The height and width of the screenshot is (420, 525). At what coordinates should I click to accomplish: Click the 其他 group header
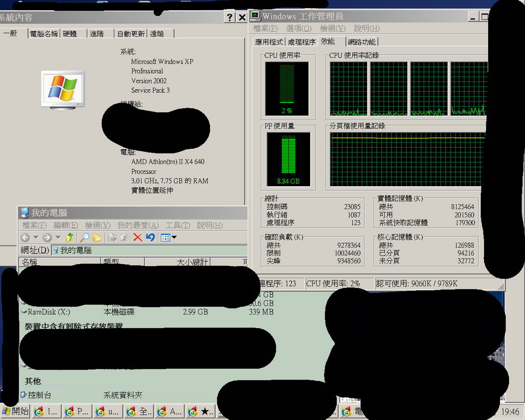(x=33, y=381)
